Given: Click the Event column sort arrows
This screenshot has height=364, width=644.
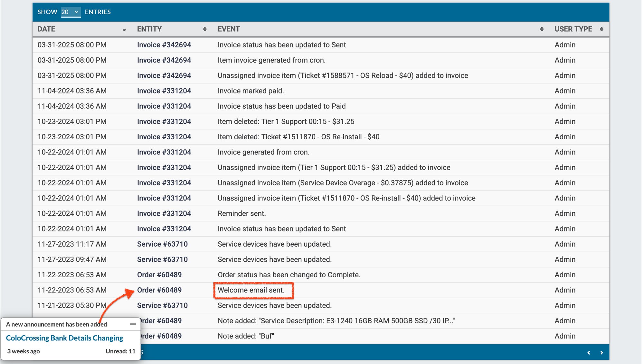Looking at the screenshot, I should pos(542,29).
